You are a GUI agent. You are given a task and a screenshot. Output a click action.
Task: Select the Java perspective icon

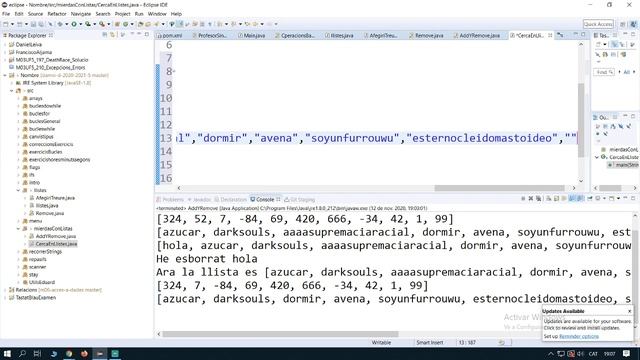(633, 24)
